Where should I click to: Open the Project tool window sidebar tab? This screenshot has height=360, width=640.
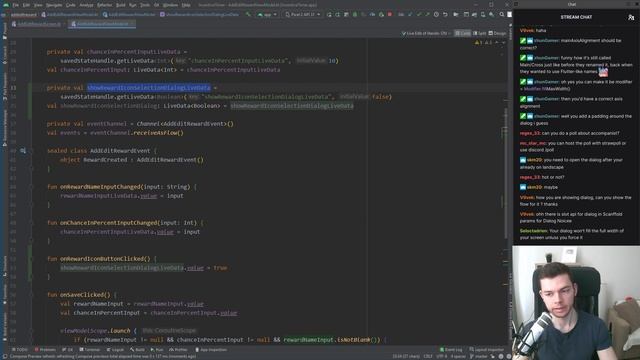point(4,31)
